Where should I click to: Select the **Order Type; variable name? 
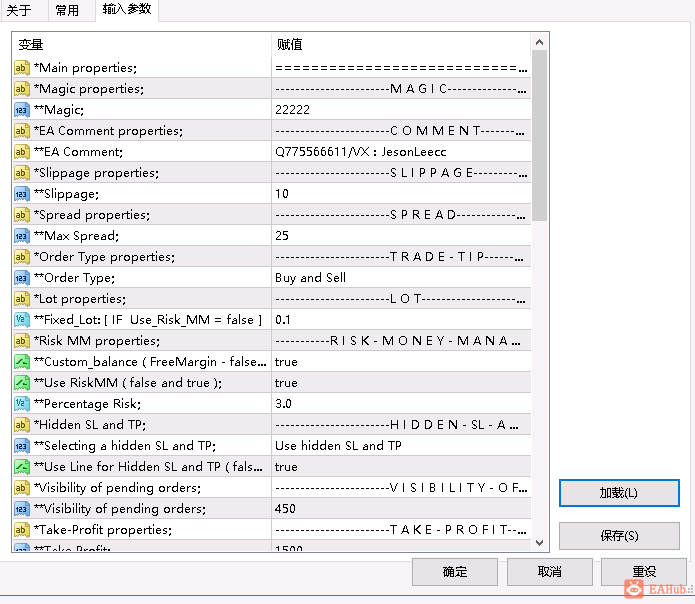[x=74, y=278]
